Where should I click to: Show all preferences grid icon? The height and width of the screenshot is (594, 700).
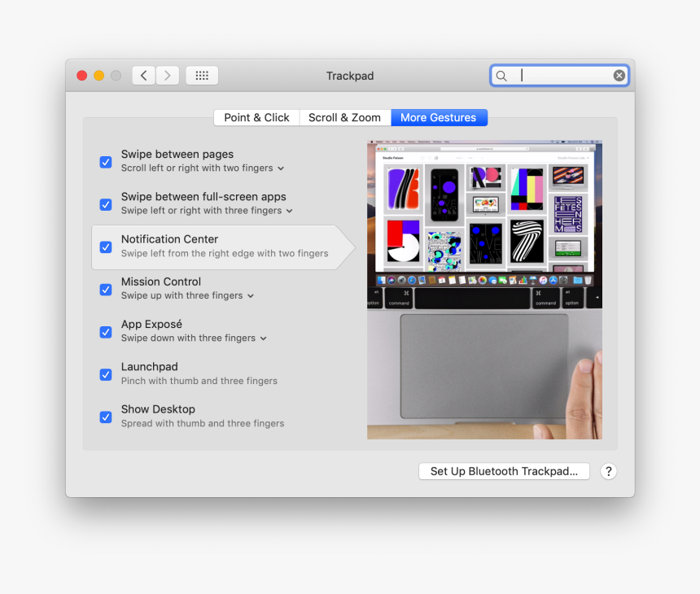point(202,76)
